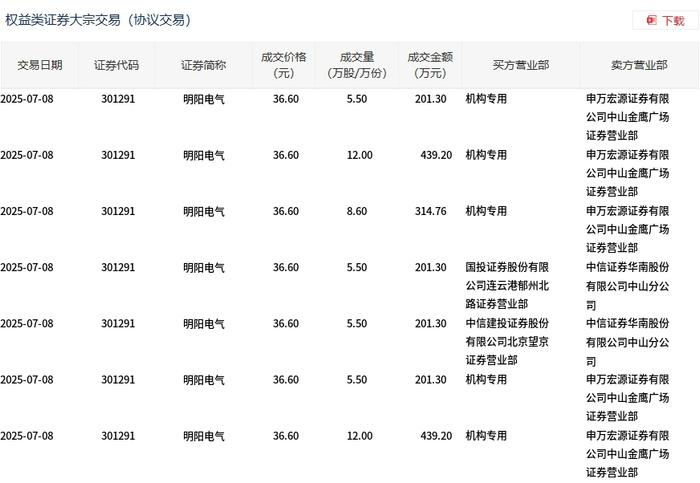Click the 卖方营业部 column header
The height and width of the screenshot is (483, 700).
[x=639, y=65]
